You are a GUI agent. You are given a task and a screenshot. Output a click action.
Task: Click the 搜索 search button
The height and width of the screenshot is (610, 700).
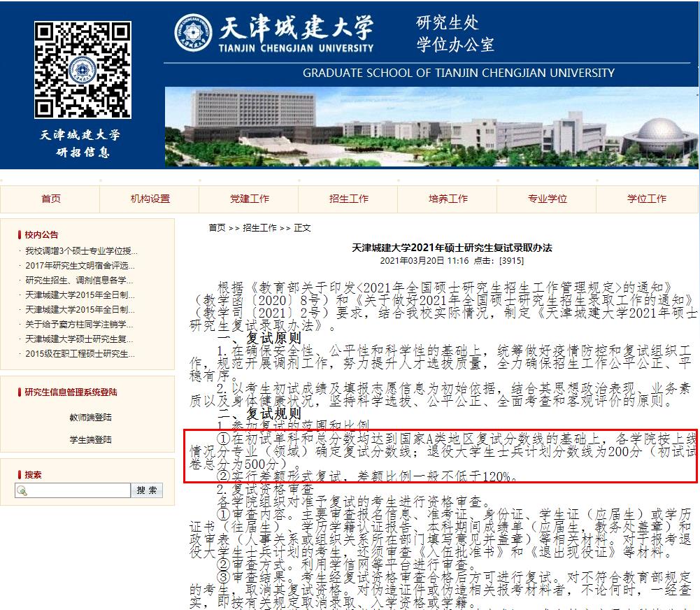point(147,490)
